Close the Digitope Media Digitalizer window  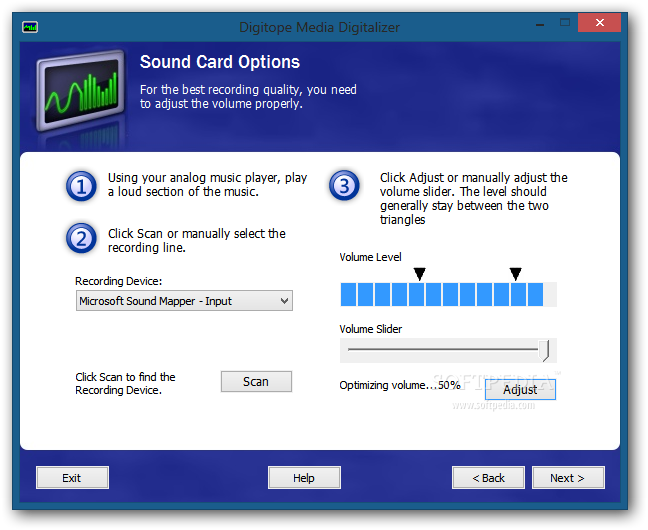pos(600,23)
